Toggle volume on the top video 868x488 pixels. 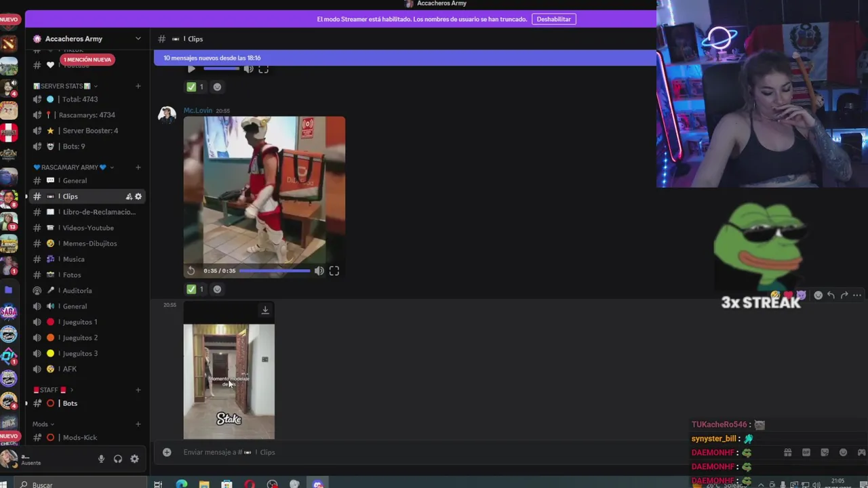click(248, 69)
